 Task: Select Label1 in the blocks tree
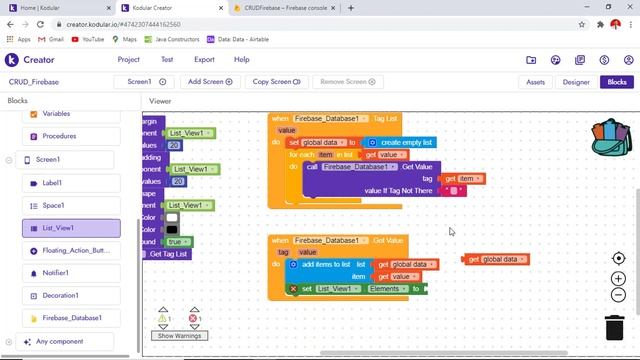click(x=71, y=183)
